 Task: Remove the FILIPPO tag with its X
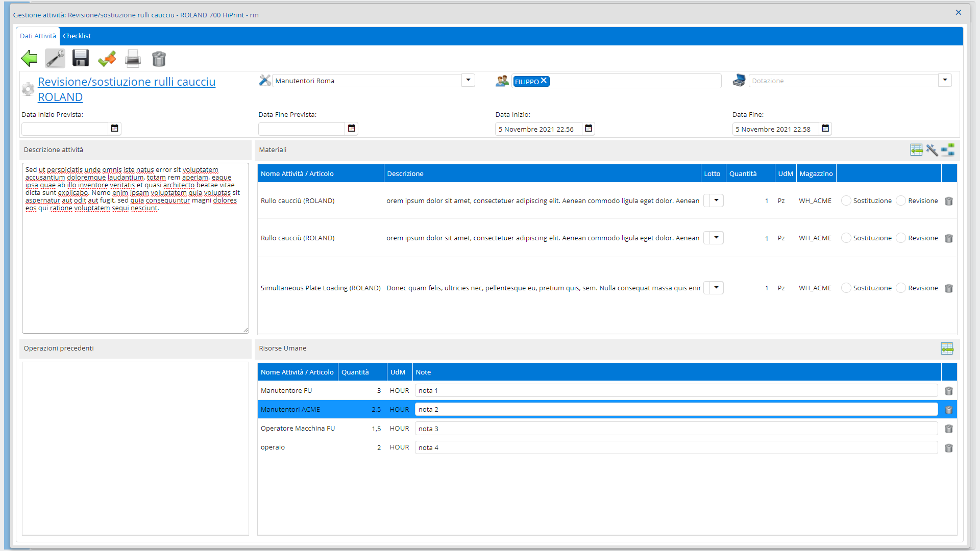544,81
